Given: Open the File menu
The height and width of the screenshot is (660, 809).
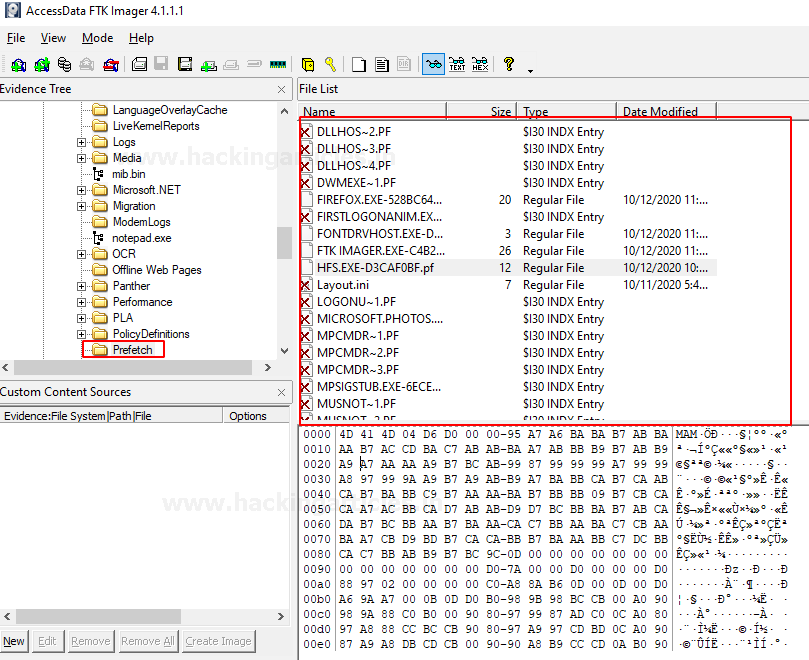Looking at the screenshot, I should pos(16,38).
